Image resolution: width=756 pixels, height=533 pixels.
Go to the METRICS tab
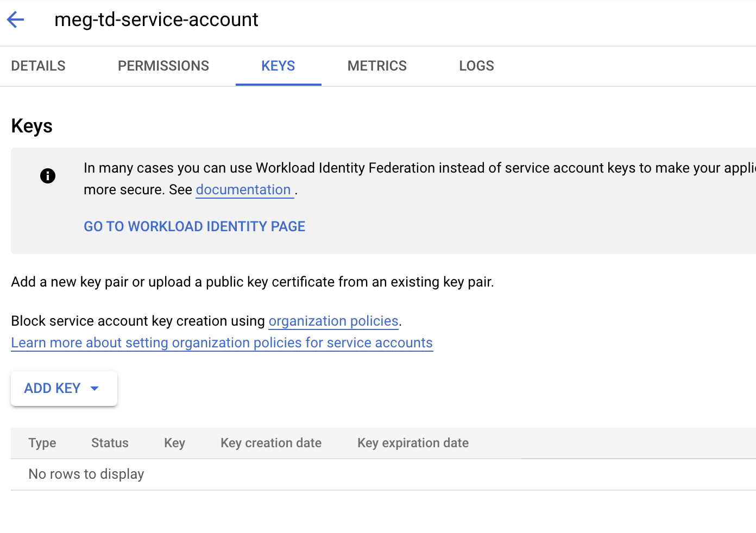(377, 66)
